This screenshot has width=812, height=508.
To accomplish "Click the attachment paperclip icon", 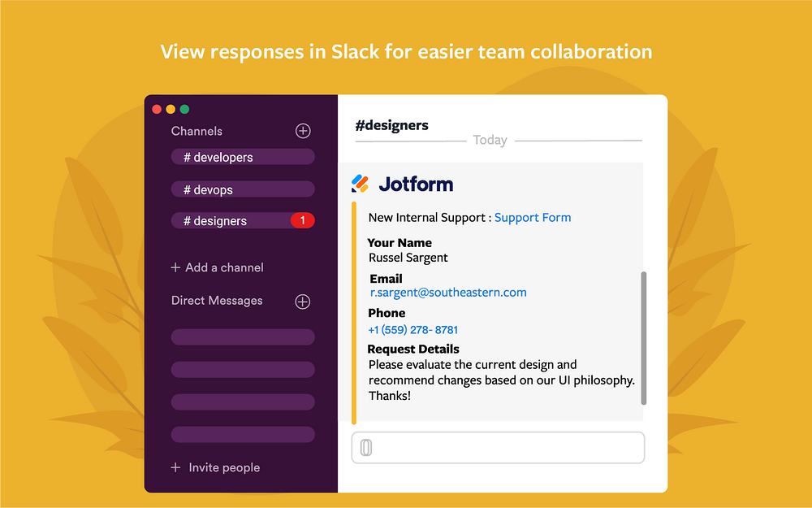I will 365,447.
